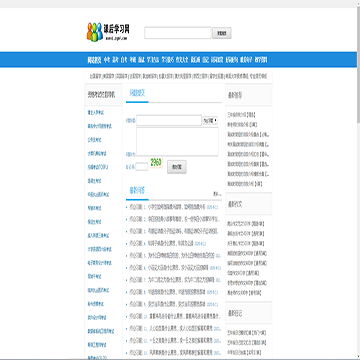
Task: Click the large question content text area
Action: click(177, 142)
